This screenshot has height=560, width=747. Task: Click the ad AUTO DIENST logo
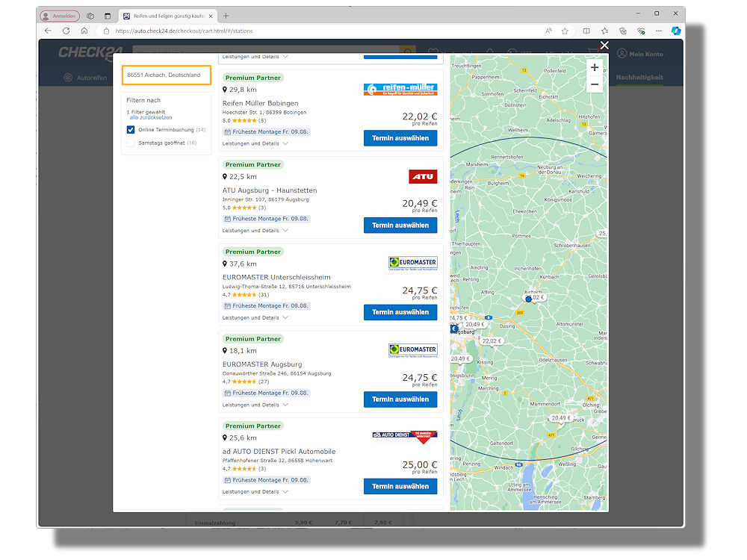coord(404,437)
